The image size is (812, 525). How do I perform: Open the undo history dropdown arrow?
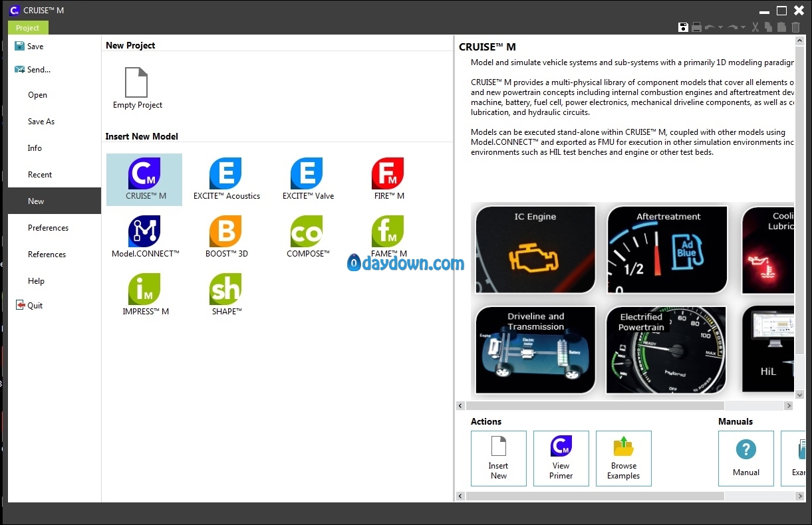tap(720, 28)
